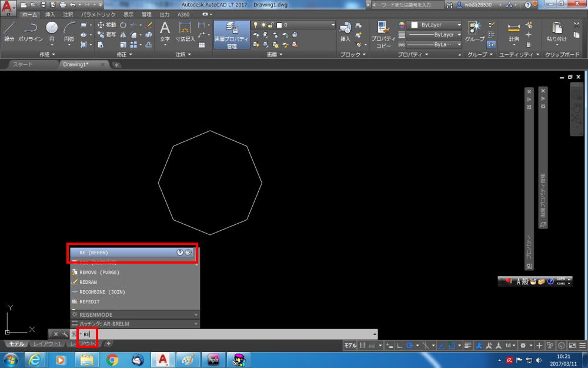Toggle polar tracking in status bar
Viewport: 588px width, 368px height.
point(409,346)
